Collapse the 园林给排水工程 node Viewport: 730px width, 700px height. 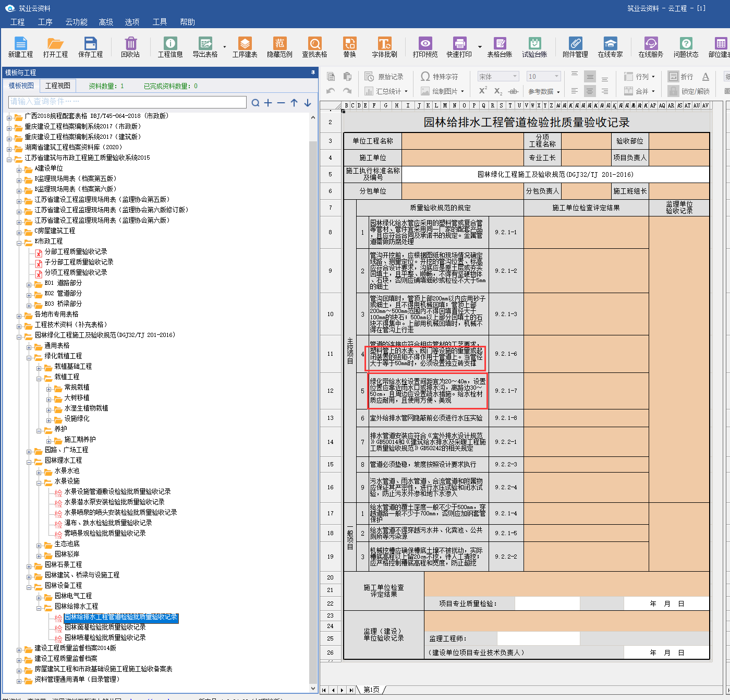(x=39, y=608)
